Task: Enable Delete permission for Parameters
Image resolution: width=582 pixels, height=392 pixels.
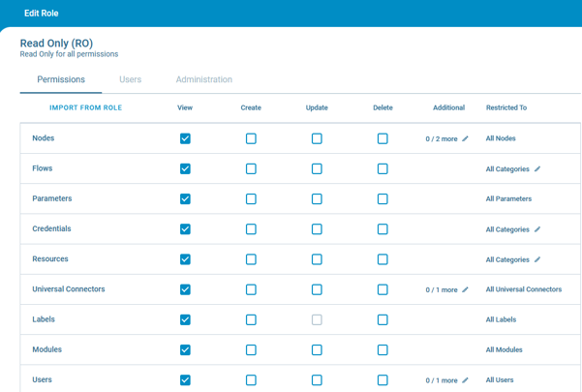Action: [x=383, y=199]
